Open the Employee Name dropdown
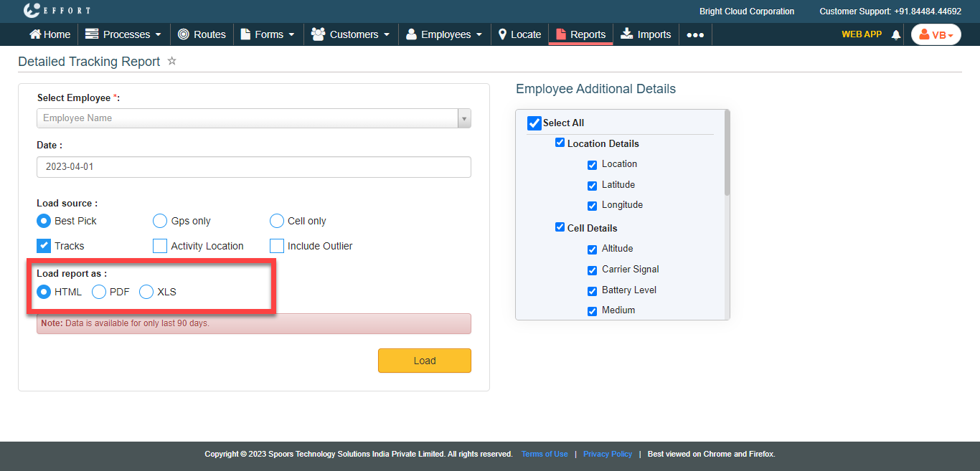980x471 pixels. (254, 118)
